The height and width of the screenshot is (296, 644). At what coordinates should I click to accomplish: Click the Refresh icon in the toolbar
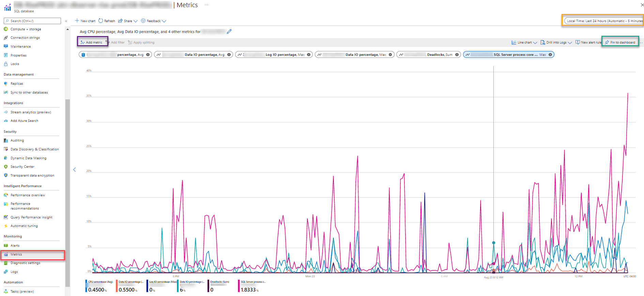click(101, 21)
